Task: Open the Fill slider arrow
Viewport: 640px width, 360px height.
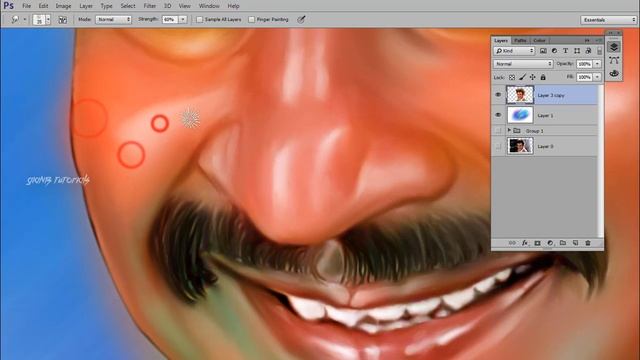Action: pyautogui.click(x=597, y=77)
